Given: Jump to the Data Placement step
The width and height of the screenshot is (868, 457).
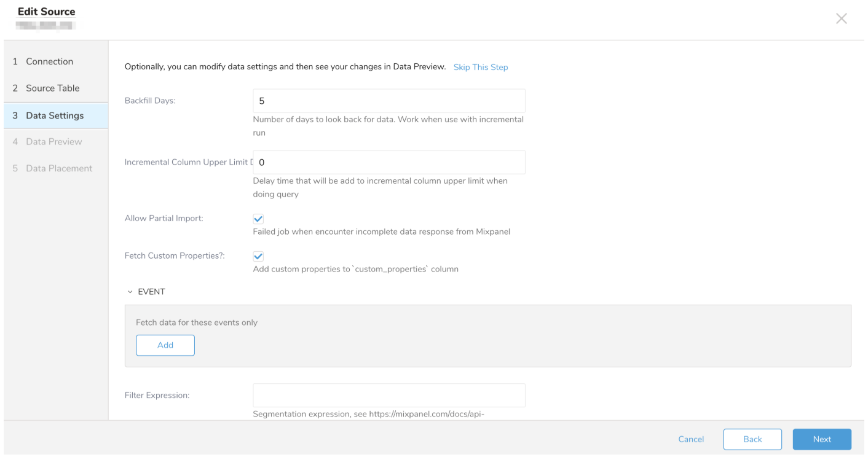Looking at the screenshot, I should tap(58, 168).
